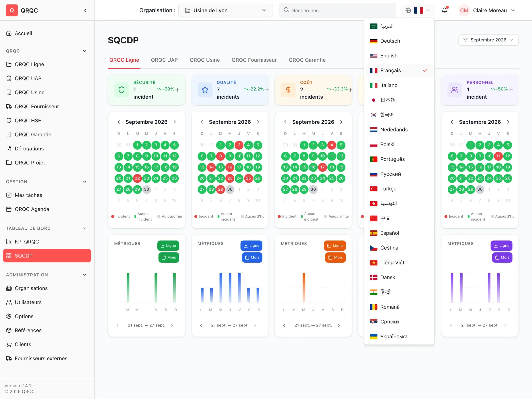Go to next week in Personnel metrics

point(506,325)
